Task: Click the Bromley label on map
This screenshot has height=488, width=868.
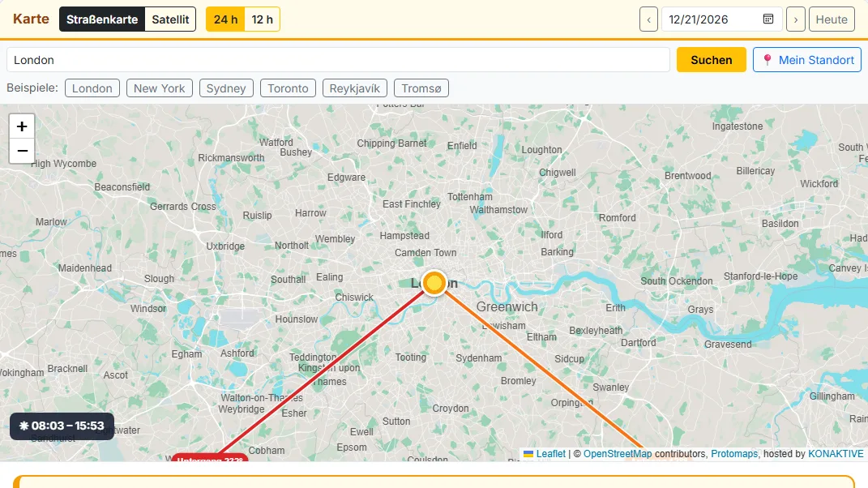Action: tap(518, 380)
